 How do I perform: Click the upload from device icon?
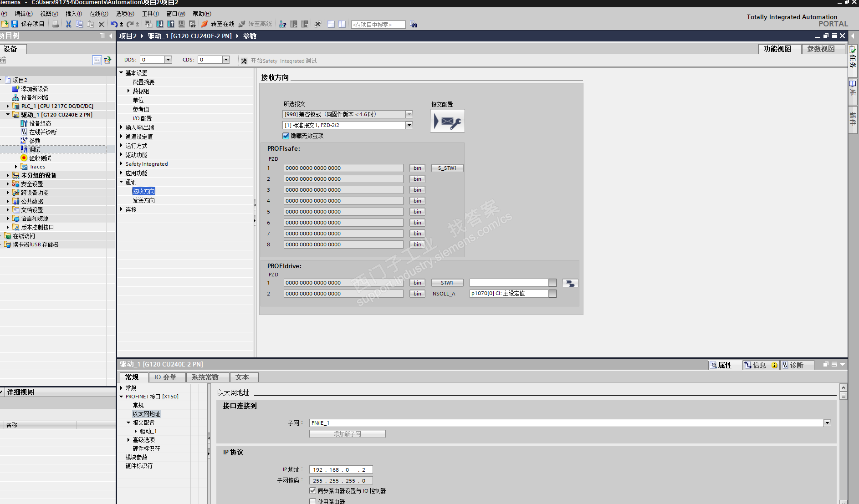pos(171,24)
